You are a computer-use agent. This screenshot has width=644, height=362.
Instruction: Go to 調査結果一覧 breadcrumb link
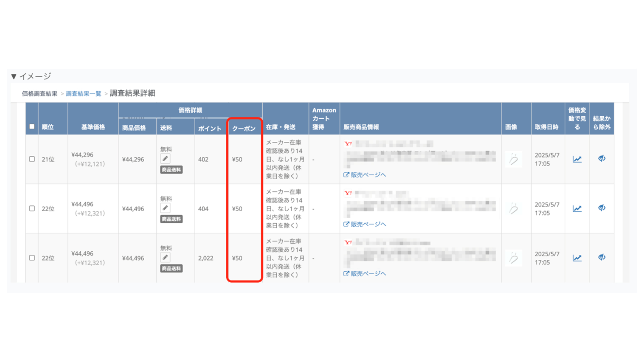[84, 94]
